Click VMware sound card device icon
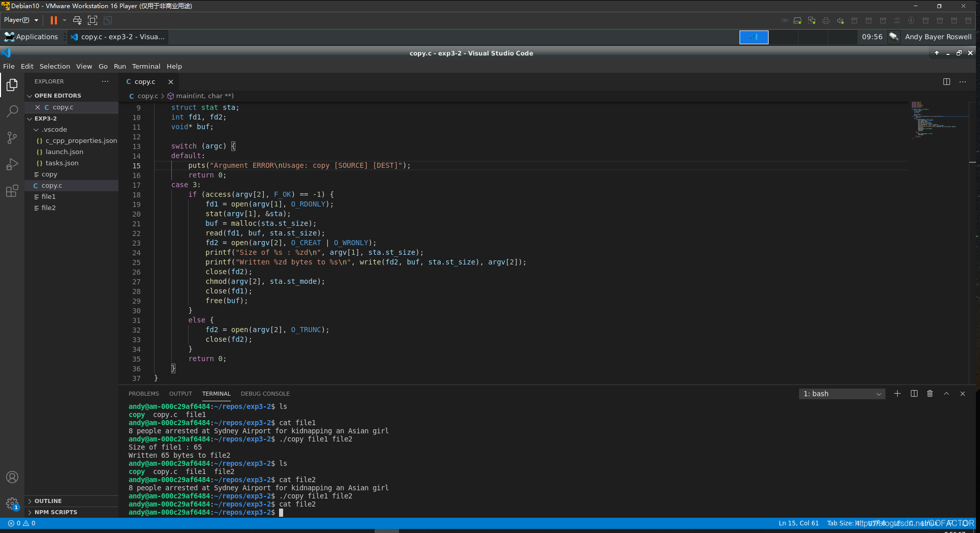 click(840, 21)
